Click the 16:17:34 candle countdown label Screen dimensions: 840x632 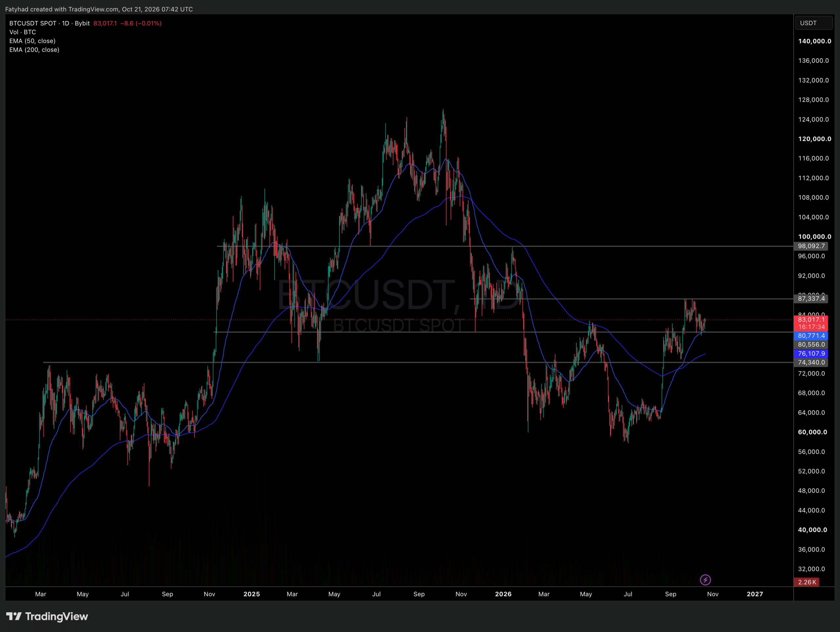point(811,327)
